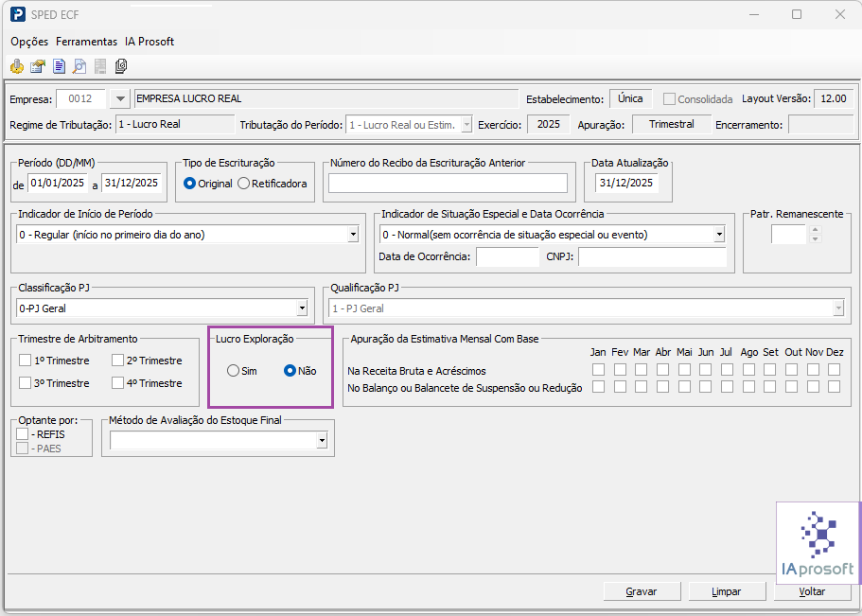862x616 pixels.
Task: Check Mar in Balanço ou Balancete row
Action: point(641,387)
